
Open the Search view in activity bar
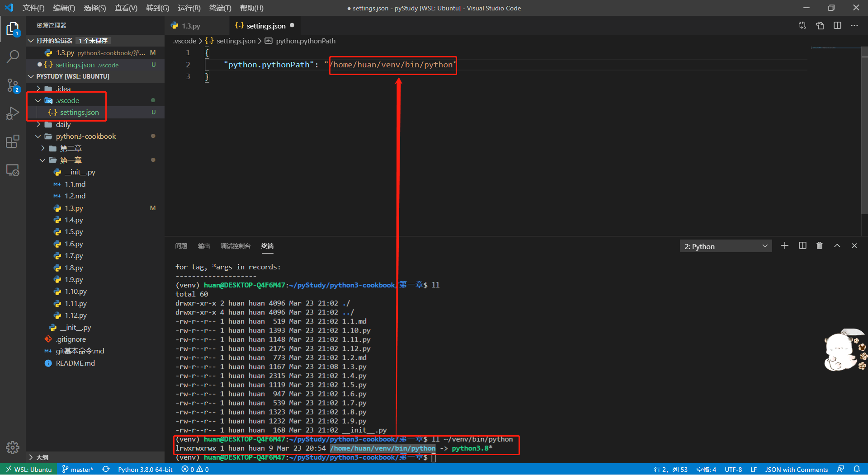13,56
